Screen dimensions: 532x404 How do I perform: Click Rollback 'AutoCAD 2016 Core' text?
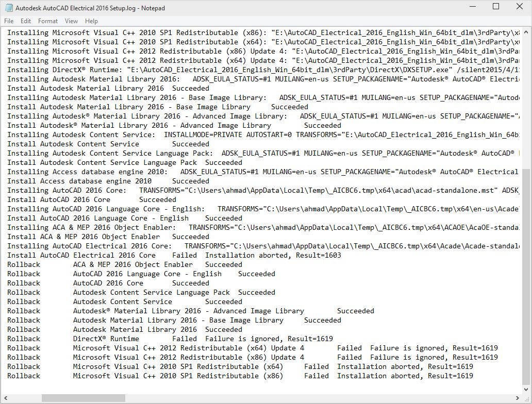click(108, 283)
